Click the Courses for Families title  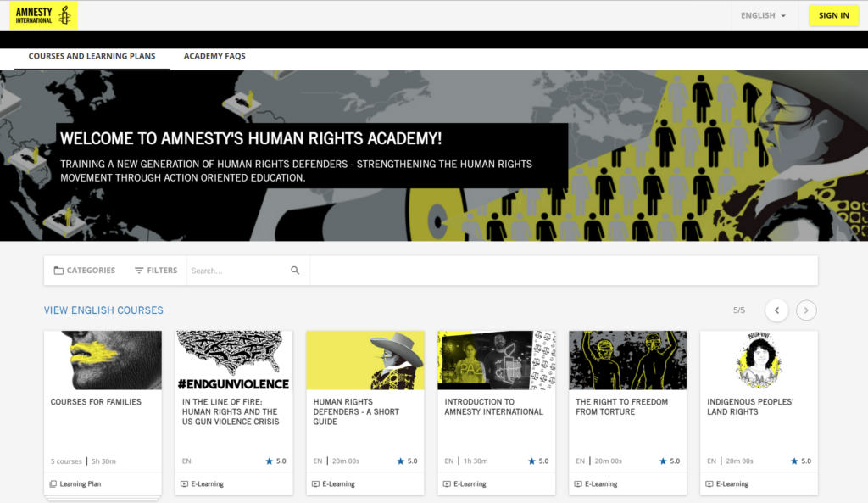(x=96, y=401)
